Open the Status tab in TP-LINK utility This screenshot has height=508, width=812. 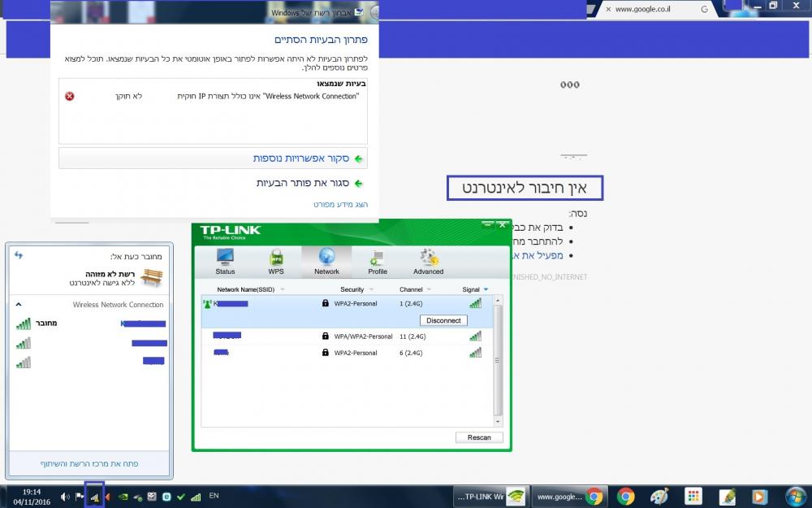(225, 261)
